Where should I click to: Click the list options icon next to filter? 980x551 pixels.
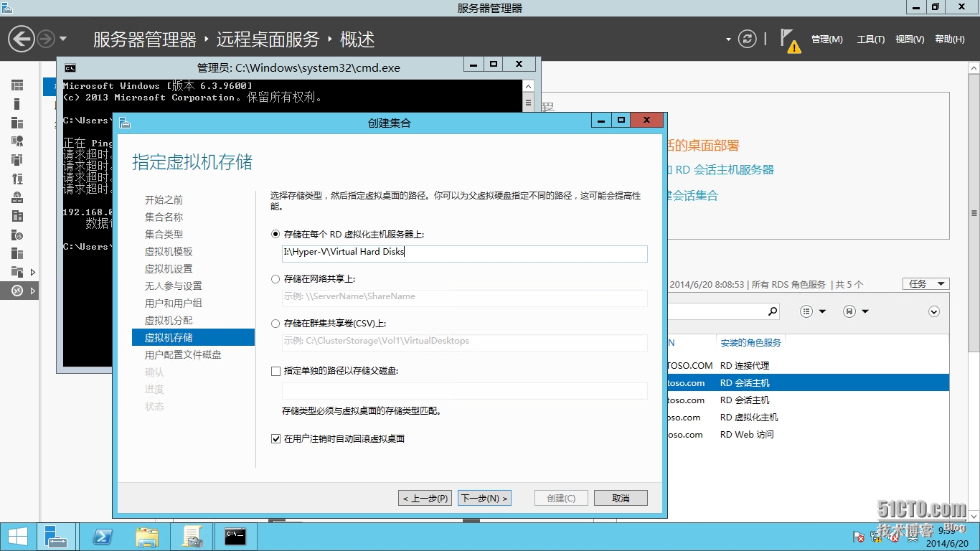tap(806, 311)
